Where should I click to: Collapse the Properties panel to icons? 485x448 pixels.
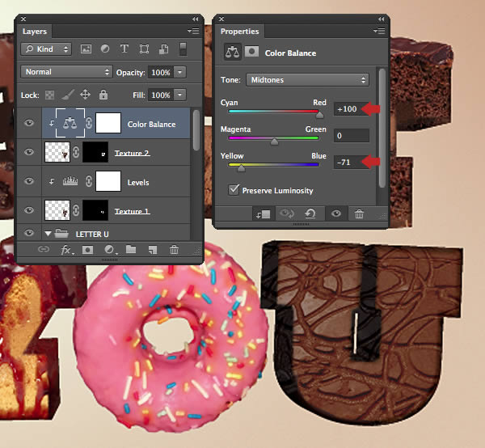point(381,19)
